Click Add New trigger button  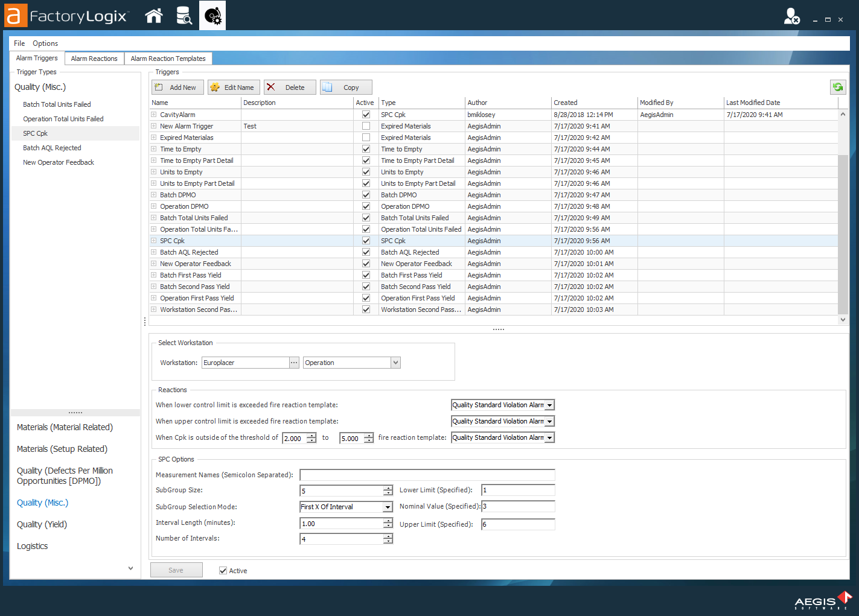(x=177, y=87)
